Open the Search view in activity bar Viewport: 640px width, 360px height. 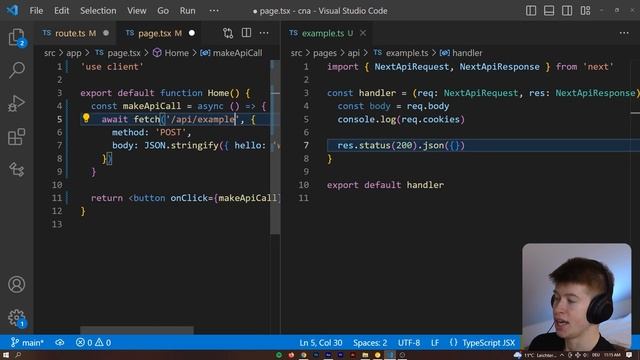pyautogui.click(x=16, y=70)
